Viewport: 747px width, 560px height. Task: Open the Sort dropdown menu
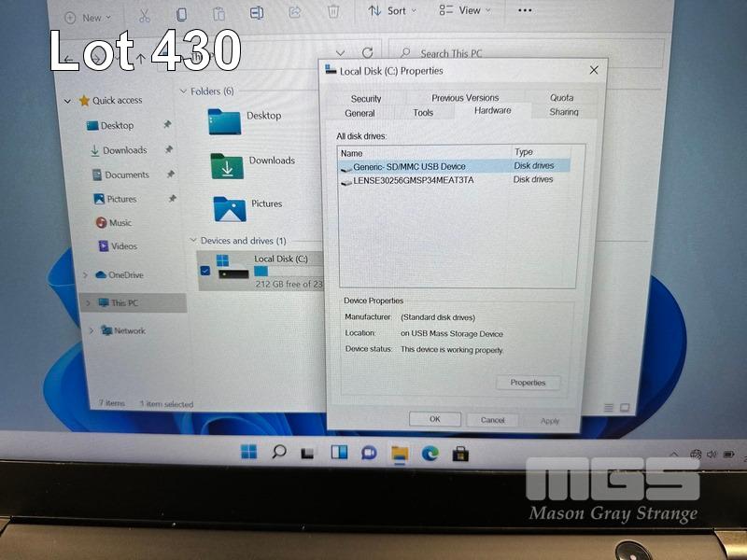point(388,11)
